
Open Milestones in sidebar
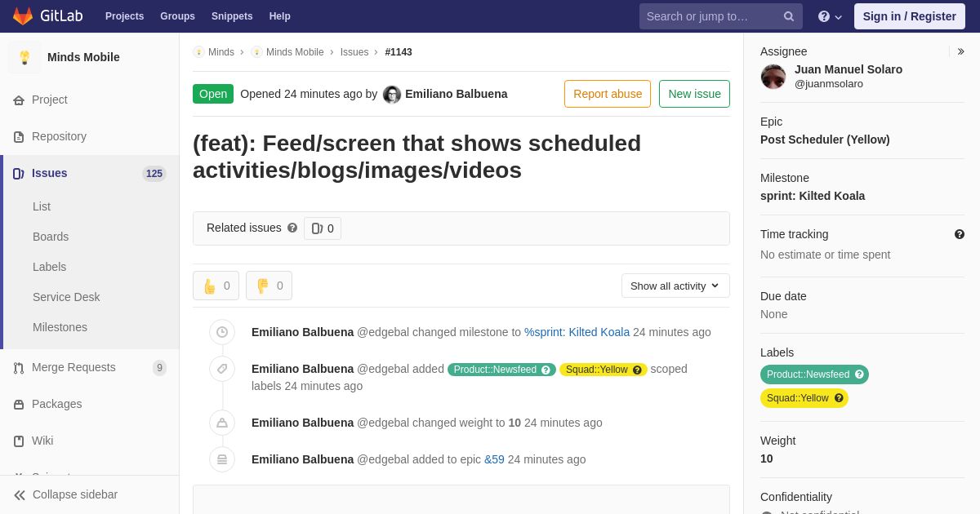60,327
